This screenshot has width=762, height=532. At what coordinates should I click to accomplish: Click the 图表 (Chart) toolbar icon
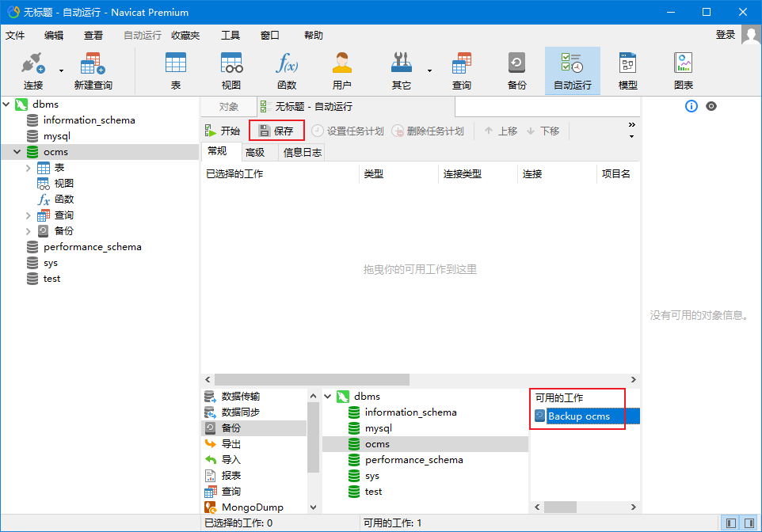tap(683, 70)
